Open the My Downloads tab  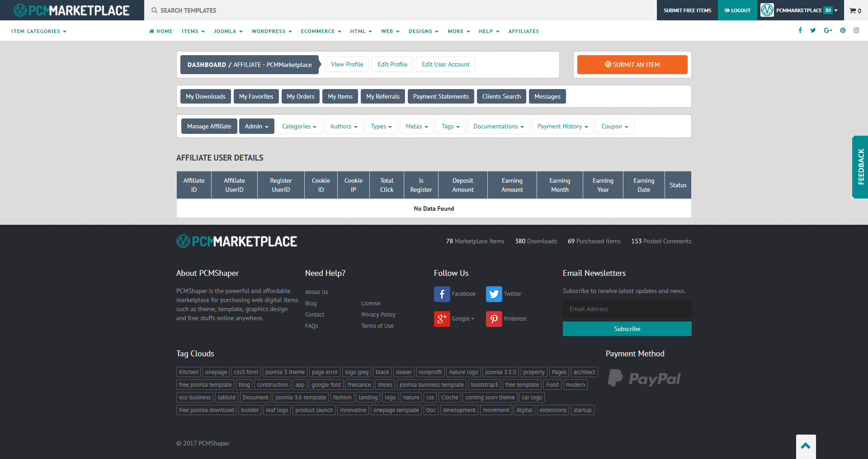206,96
